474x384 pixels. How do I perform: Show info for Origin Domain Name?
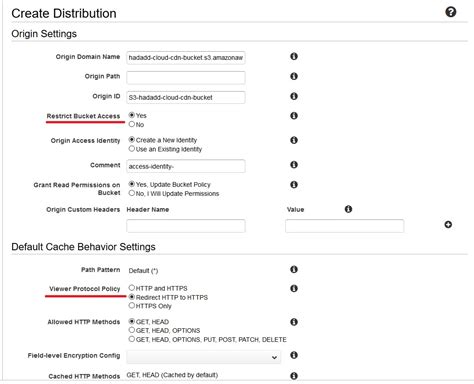(294, 56)
